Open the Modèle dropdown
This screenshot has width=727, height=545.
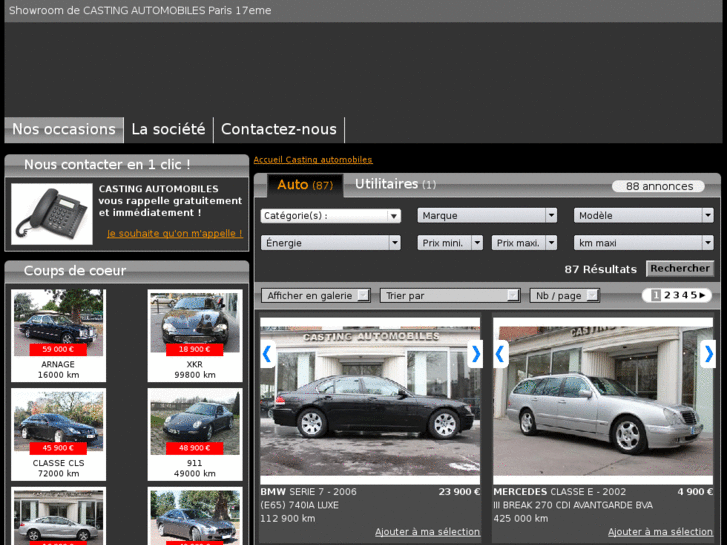(644, 215)
